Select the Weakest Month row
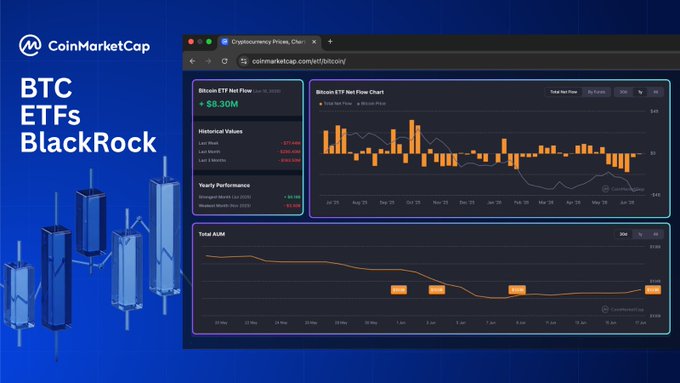680x383 pixels. point(249,206)
